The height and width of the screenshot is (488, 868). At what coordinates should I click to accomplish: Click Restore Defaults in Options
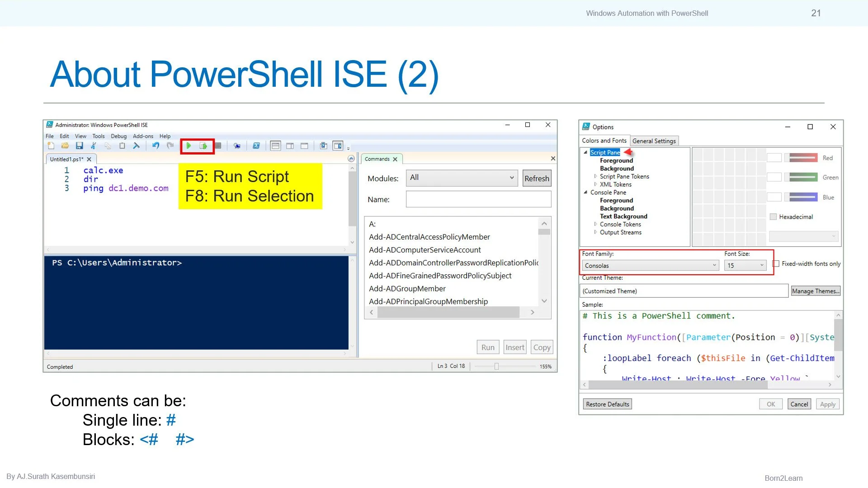pyautogui.click(x=608, y=404)
